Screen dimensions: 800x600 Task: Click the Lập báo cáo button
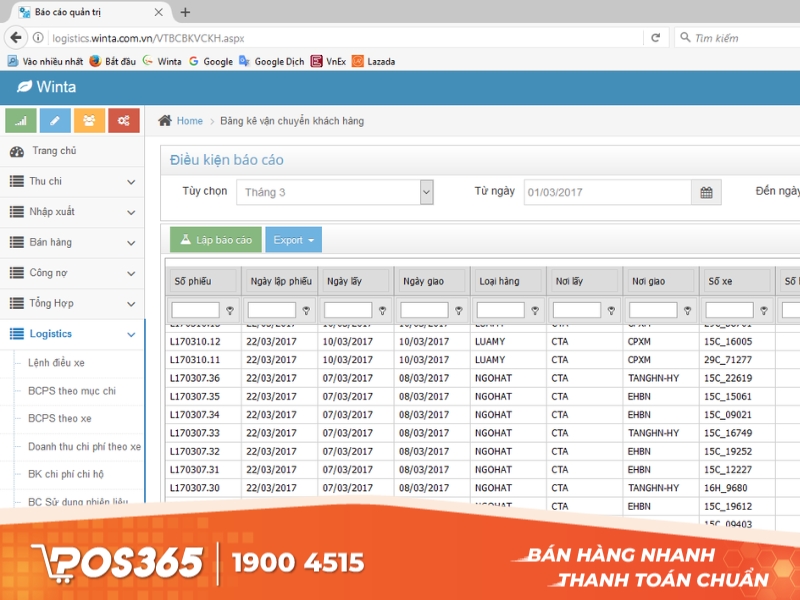pyautogui.click(x=216, y=240)
